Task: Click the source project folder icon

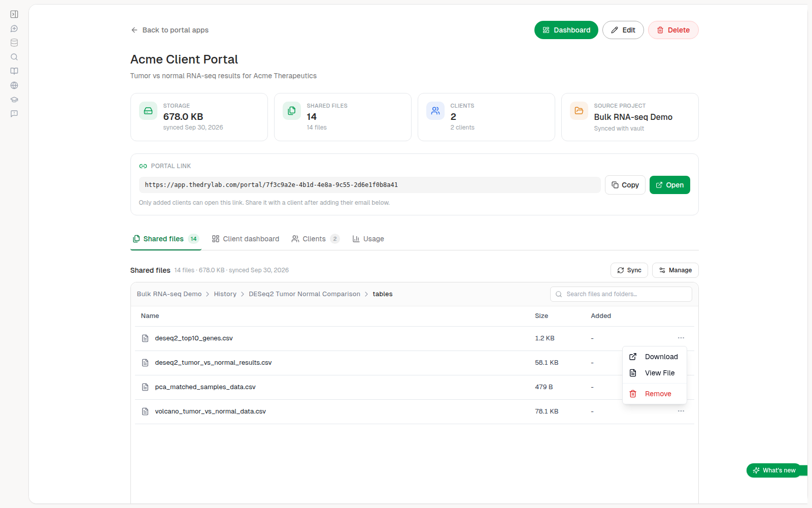Action: click(x=579, y=111)
